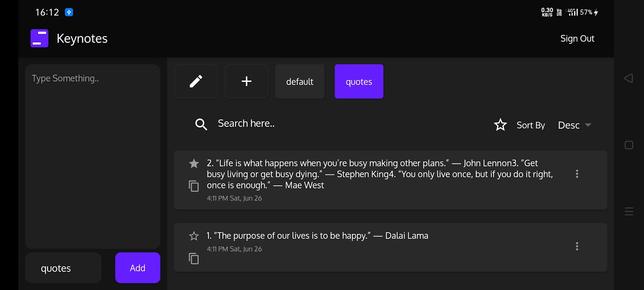Viewport: 644px width, 290px height.
Task: Tap the Android back navigation triangle
Action: point(629,78)
